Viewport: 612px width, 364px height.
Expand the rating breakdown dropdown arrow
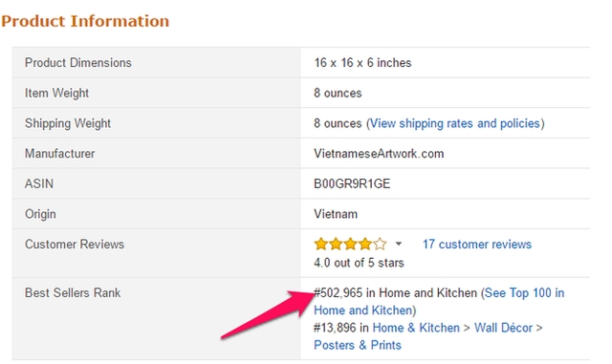[x=398, y=244]
